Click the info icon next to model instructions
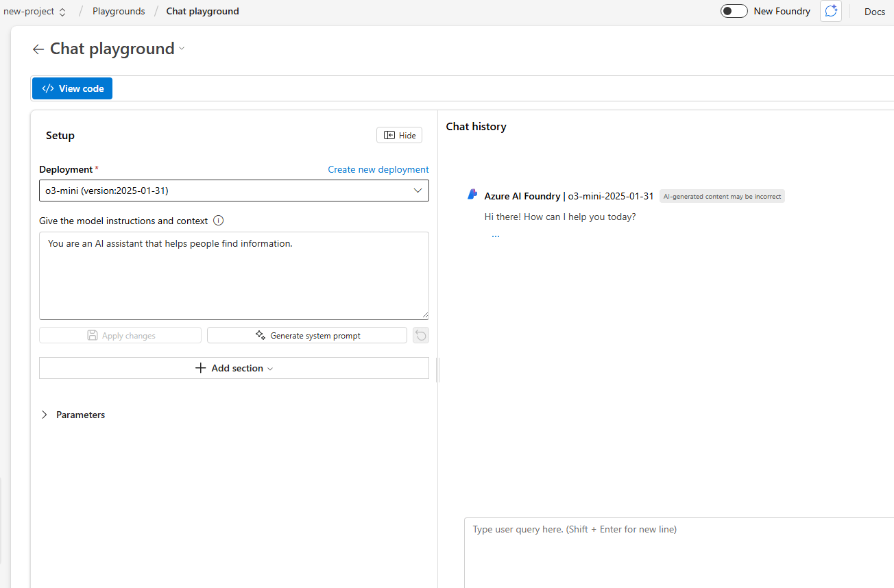The width and height of the screenshot is (894, 588). (219, 221)
